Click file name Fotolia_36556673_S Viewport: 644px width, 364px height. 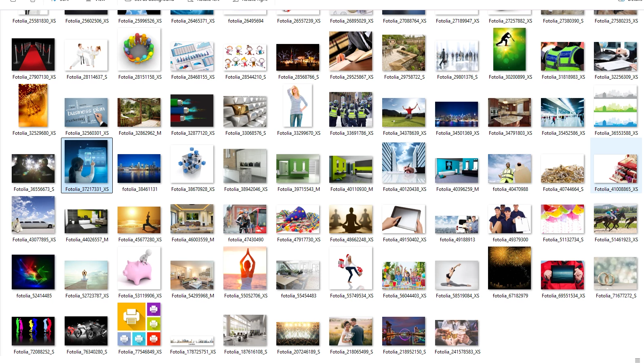34,189
